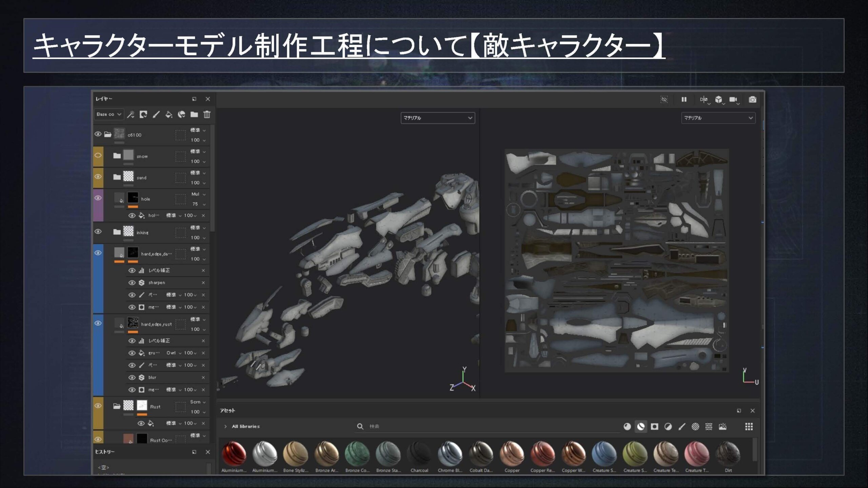Pause viewport rendering

point(684,99)
